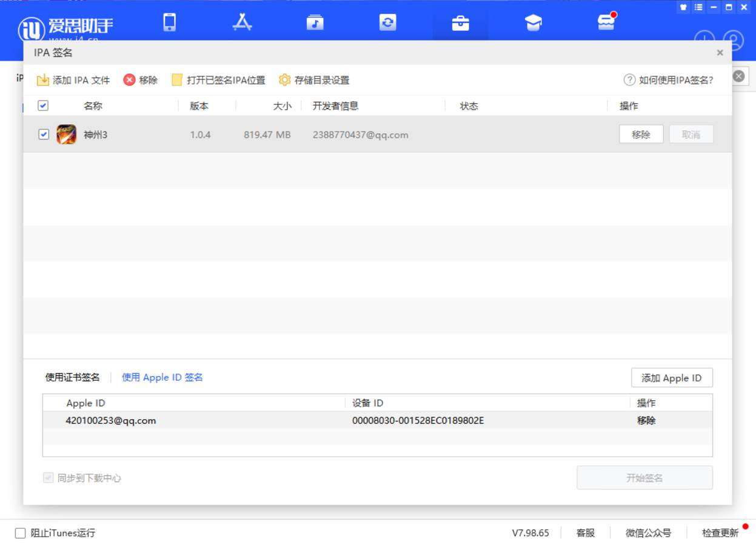Click 添加 IPA 文件 in the toolbar
The image size is (756, 544).
[x=73, y=80]
